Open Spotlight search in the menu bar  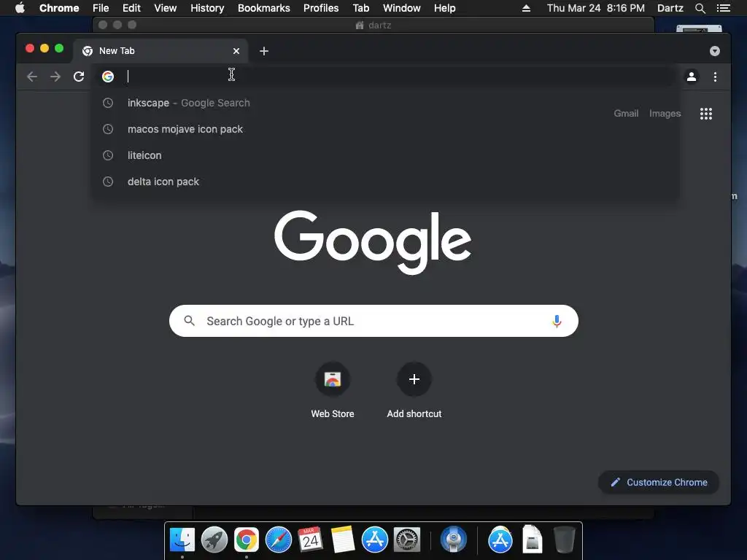pyautogui.click(x=700, y=8)
